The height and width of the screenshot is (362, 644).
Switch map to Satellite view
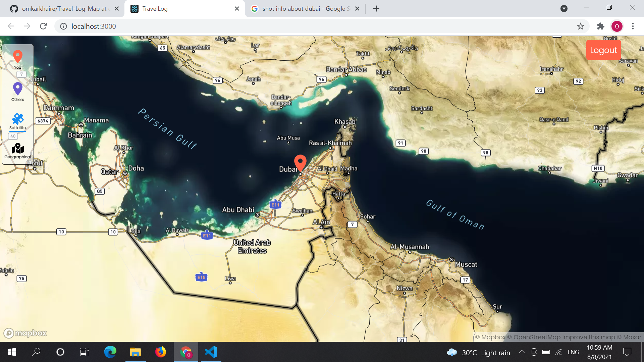(18, 119)
